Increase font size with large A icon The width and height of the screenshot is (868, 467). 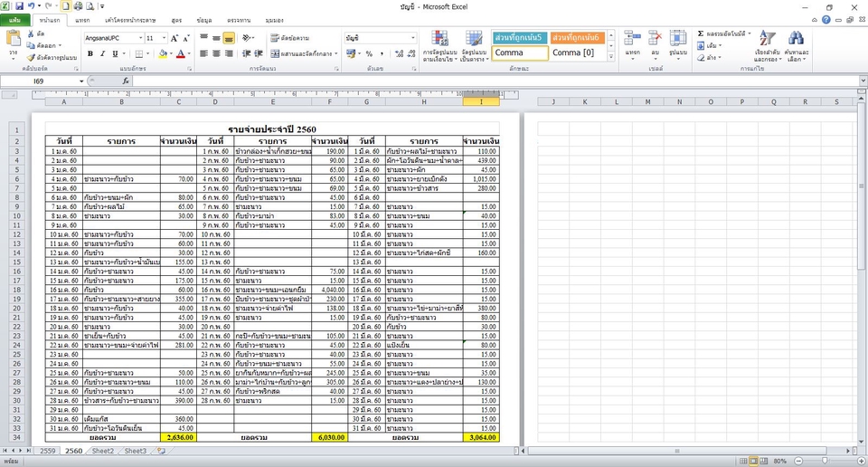click(175, 38)
